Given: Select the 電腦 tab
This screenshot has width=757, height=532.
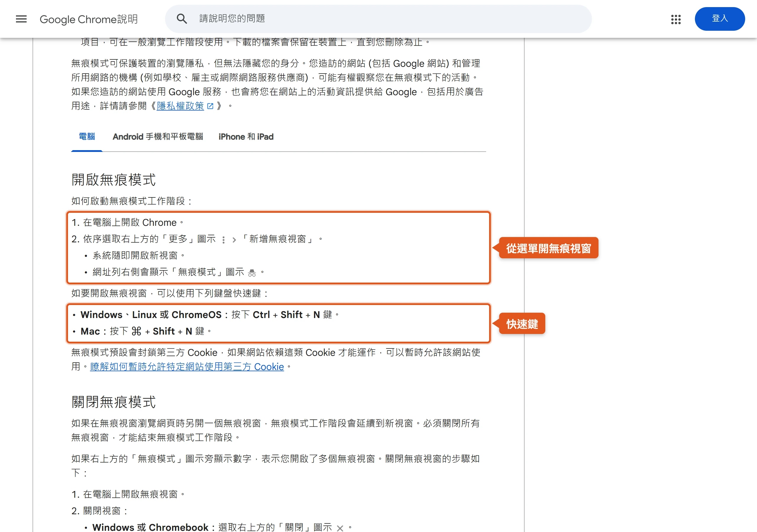Looking at the screenshot, I should coord(87,137).
